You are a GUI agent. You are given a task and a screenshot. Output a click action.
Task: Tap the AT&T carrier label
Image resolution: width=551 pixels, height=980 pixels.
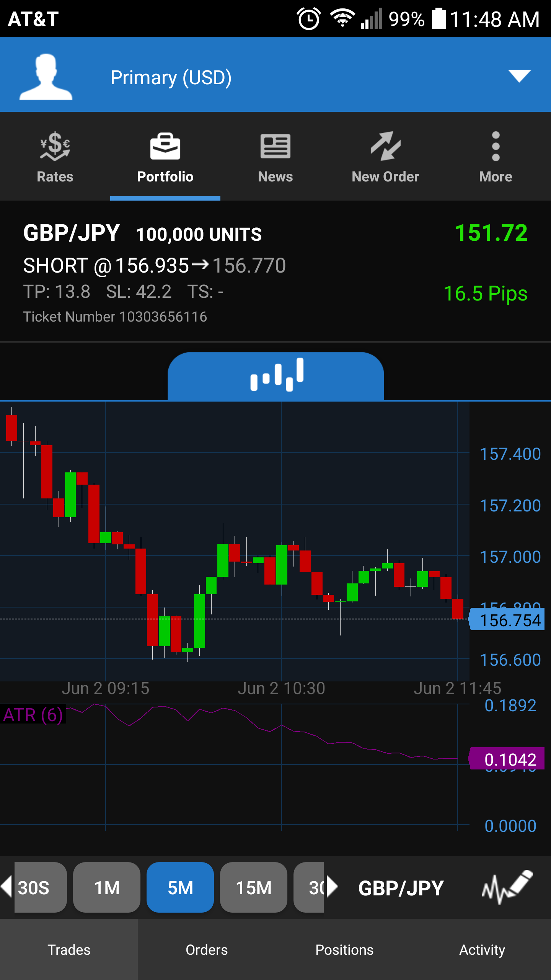tap(33, 19)
